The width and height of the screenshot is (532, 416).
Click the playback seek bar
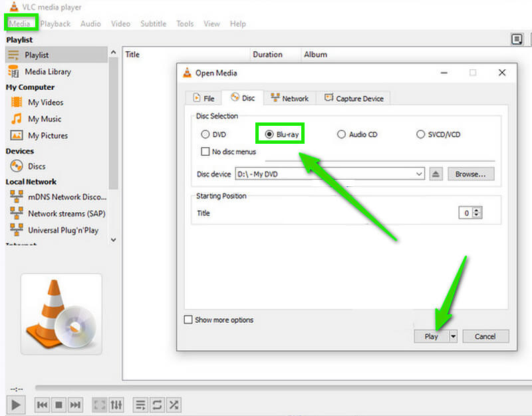[283, 387]
